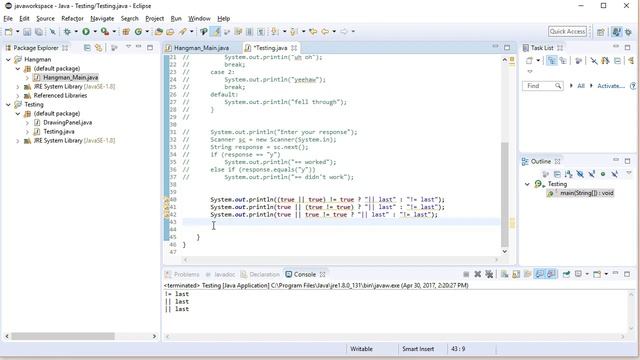Click the Terminate stop icon in Console
The width and height of the screenshot is (640, 360).
click(x=466, y=274)
